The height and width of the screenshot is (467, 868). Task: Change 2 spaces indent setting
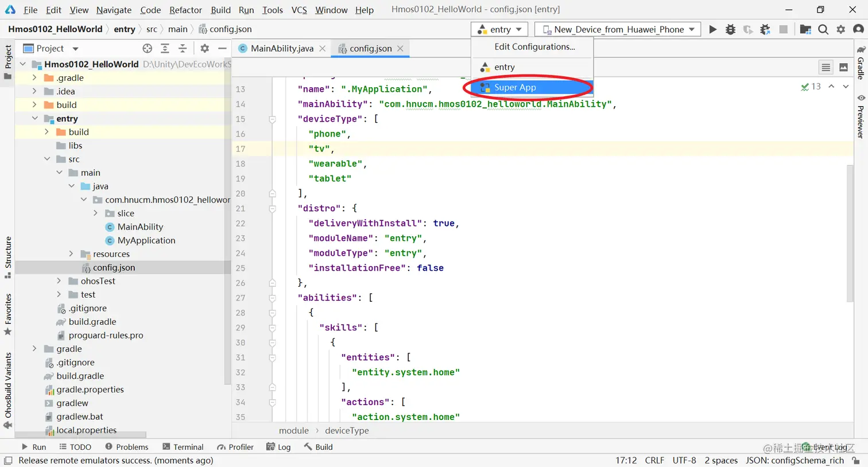[721, 460]
